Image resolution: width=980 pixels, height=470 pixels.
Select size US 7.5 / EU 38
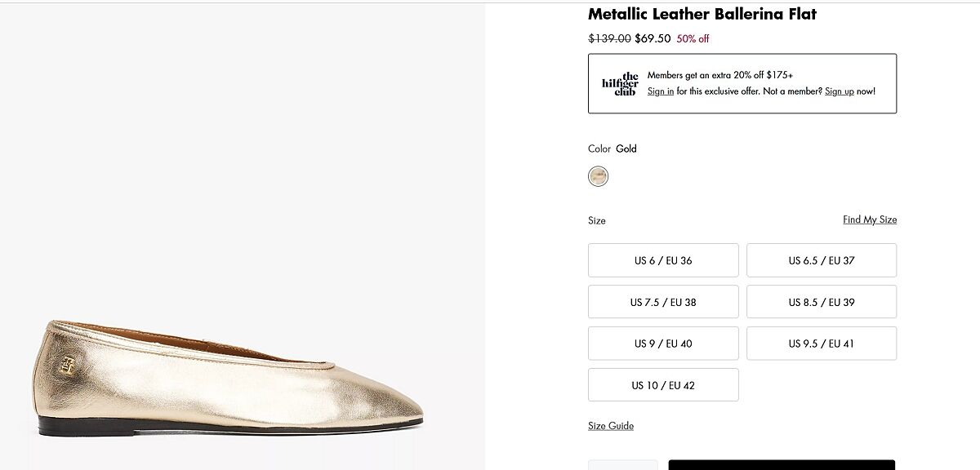tap(663, 302)
